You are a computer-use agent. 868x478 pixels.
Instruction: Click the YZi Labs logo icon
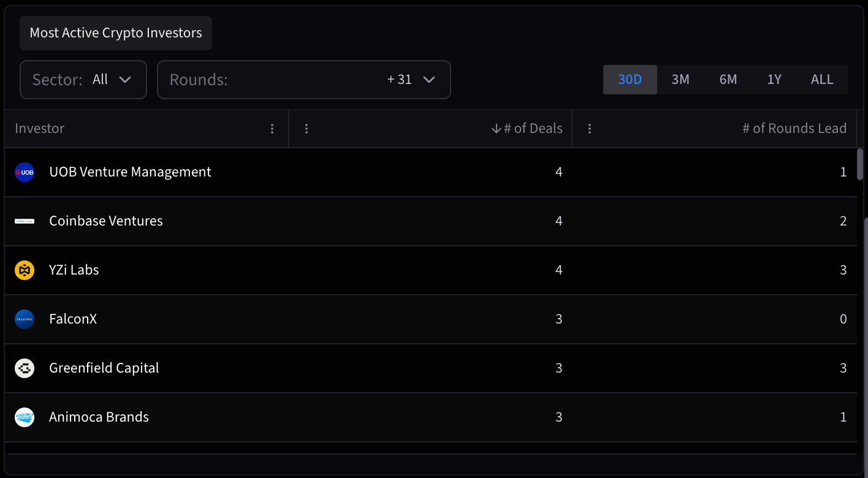pyautogui.click(x=25, y=270)
